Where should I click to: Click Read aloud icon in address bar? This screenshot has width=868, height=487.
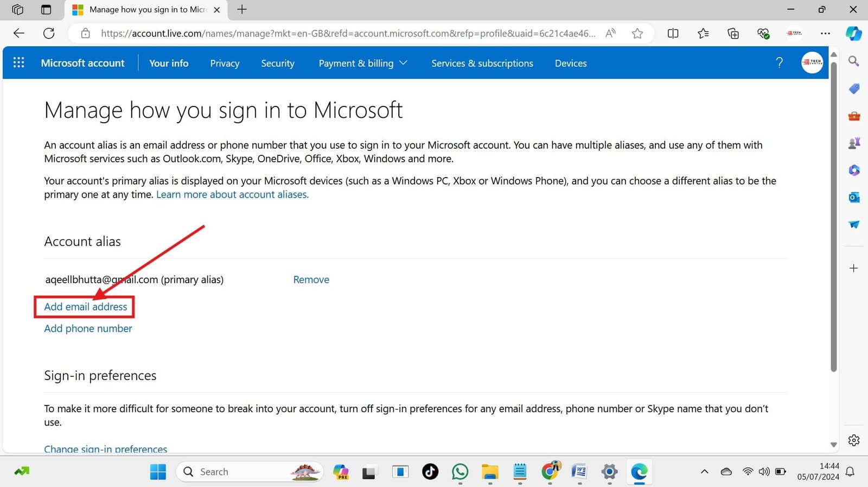[611, 34]
